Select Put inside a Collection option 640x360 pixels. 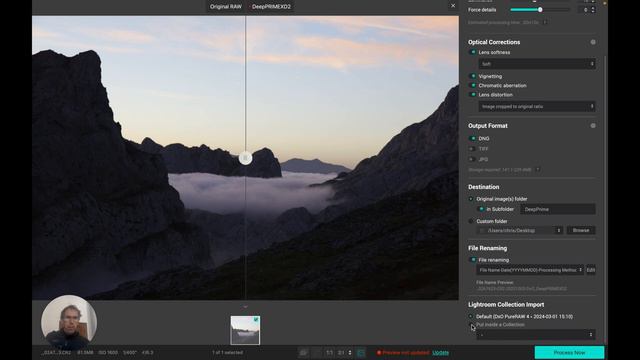point(471,325)
